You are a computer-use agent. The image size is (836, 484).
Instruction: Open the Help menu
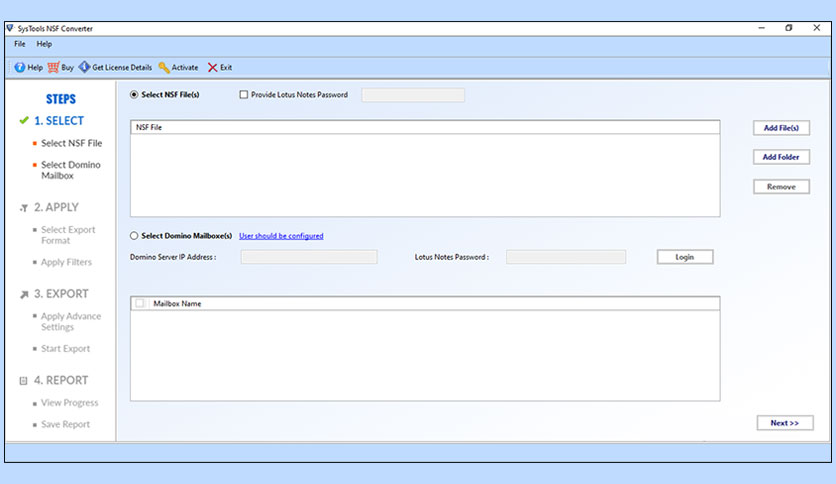point(44,44)
